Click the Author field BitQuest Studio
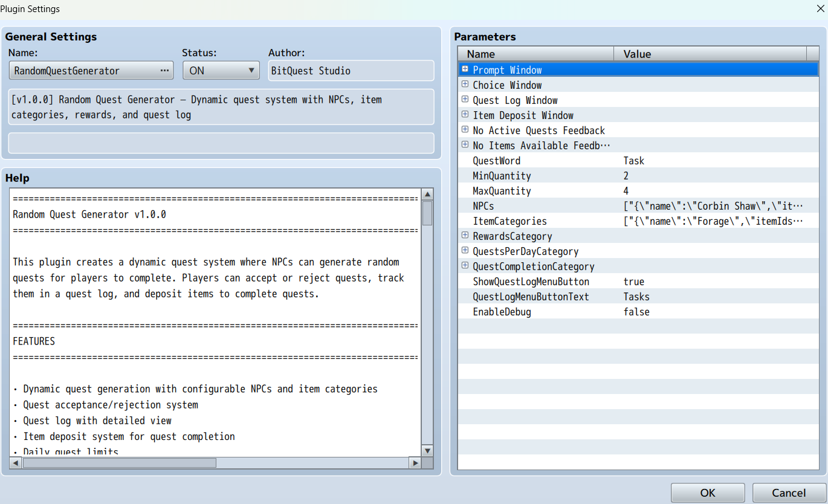The width and height of the screenshot is (828, 504). coord(351,71)
